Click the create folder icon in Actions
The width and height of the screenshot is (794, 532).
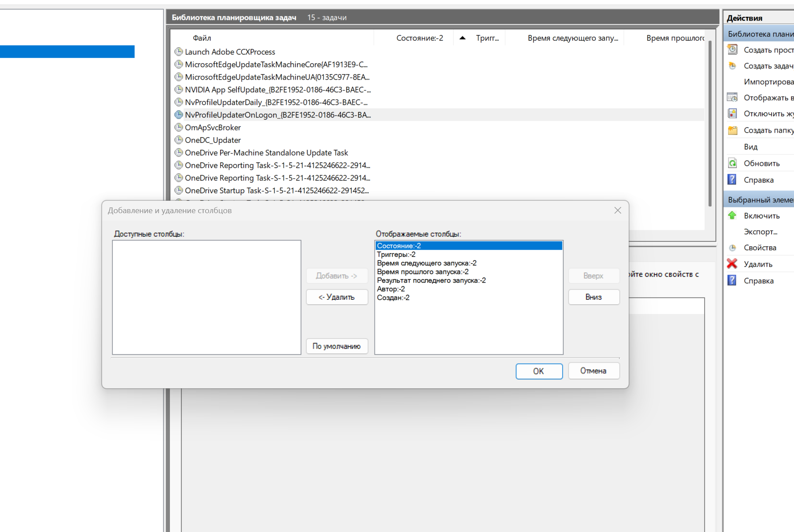(x=733, y=130)
